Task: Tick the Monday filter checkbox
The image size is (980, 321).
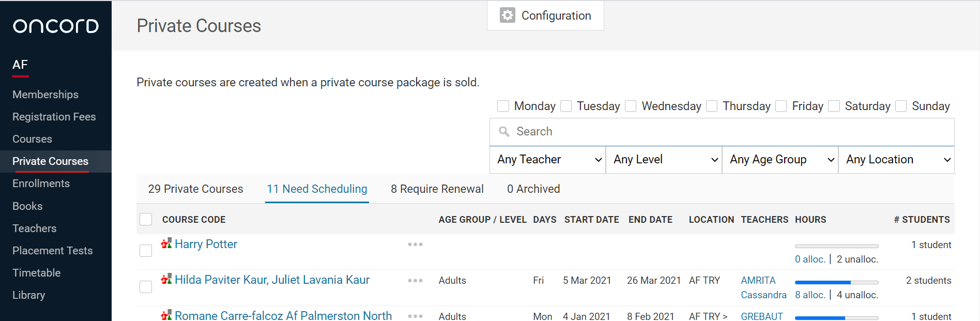Action: point(503,106)
